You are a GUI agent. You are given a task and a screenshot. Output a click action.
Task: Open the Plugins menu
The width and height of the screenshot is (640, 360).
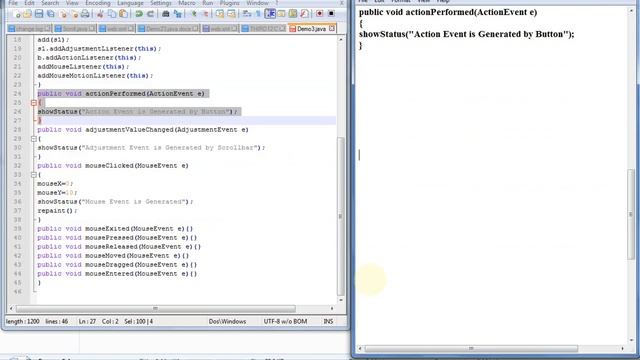point(230,3)
